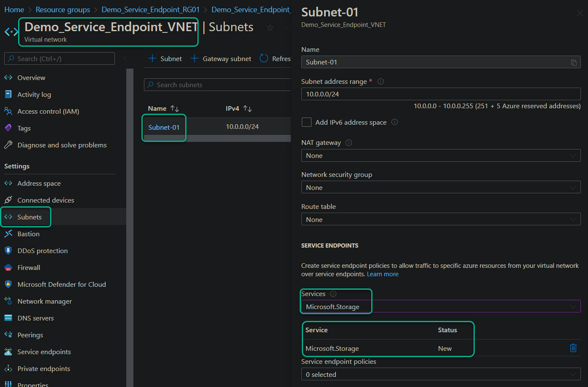Open Resource groups from the breadcrumb
The width and height of the screenshot is (588, 387).
tap(63, 9)
